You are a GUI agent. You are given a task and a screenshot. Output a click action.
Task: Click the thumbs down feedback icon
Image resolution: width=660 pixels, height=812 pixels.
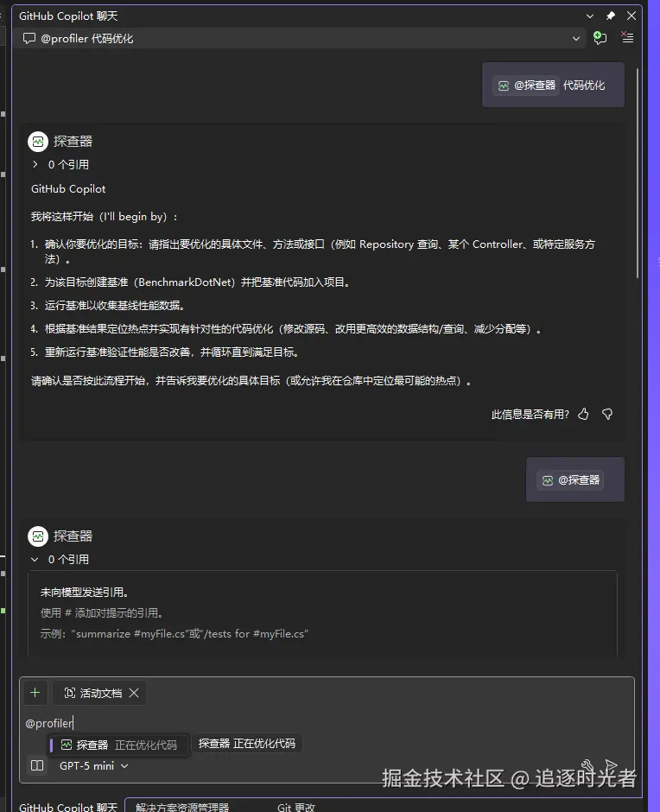(x=607, y=414)
